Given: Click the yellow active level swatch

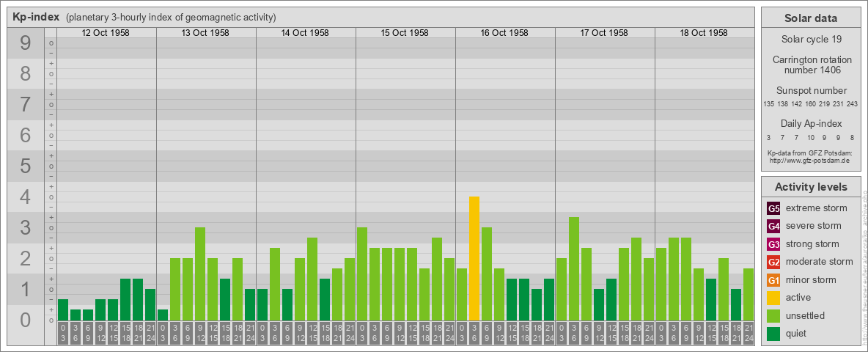Looking at the screenshot, I should pyautogui.click(x=773, y=298).
